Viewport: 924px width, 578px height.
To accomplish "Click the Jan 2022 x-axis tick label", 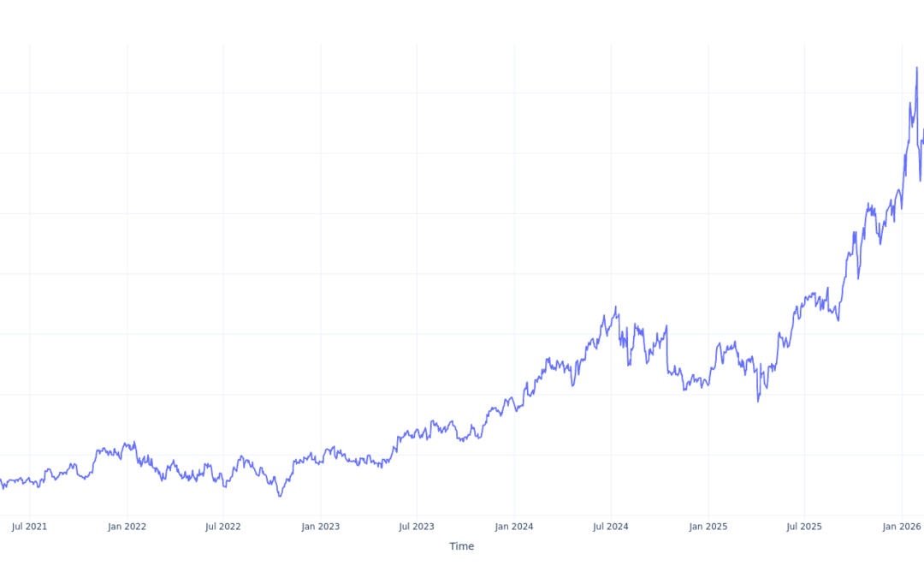I will [127, 527].
